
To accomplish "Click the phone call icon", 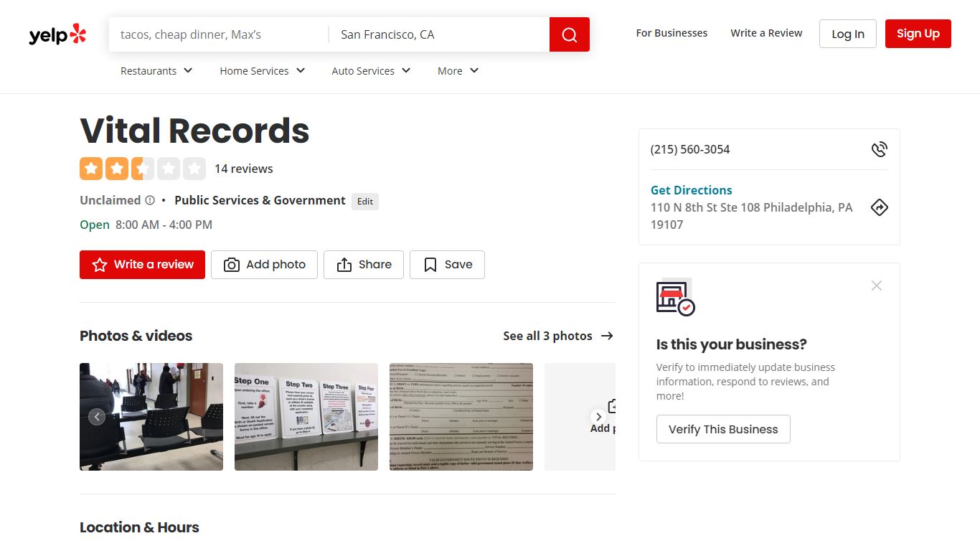I will coord(879,149).
